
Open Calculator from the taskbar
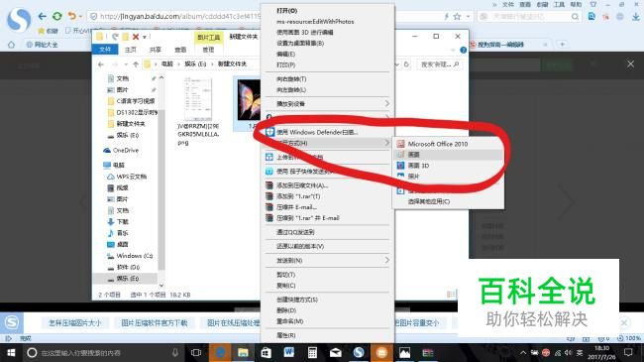(x=312, y=352)
